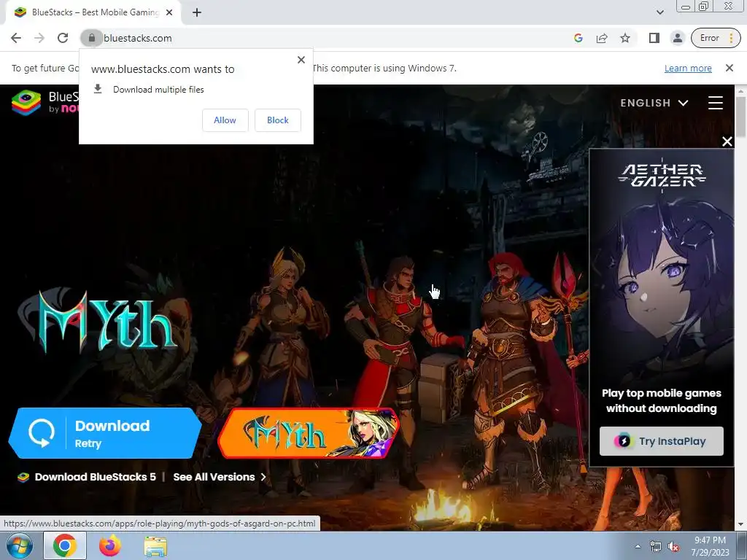This screenshot has width=747, height=560.
Task: Open Windows Explorer from the taskbar
Action: tap(155, 547)
